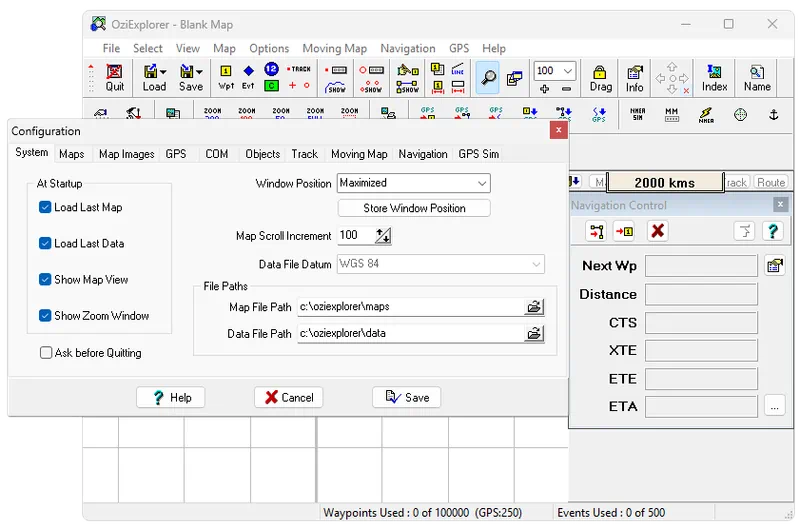Click the blue circle 12 icon
This screenshot has width=800, height=530.
click(x=271, y=69)
